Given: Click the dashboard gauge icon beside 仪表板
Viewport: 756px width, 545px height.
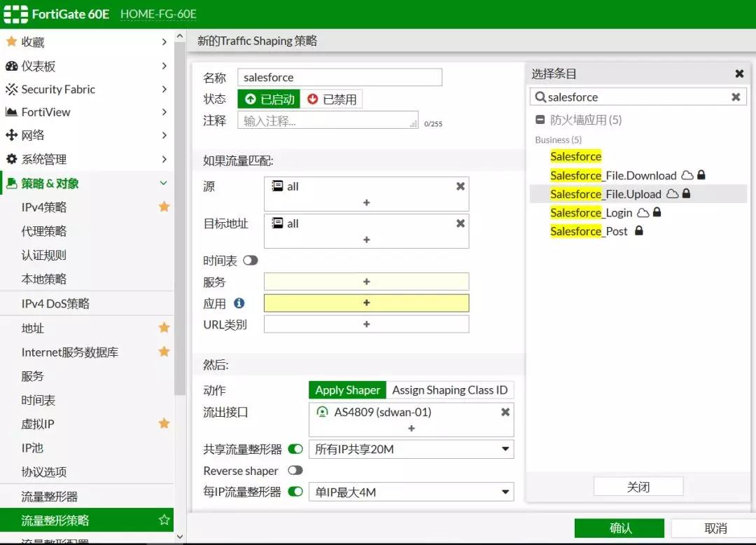Looking at the screenshot, I should click(x=12, y=66).
